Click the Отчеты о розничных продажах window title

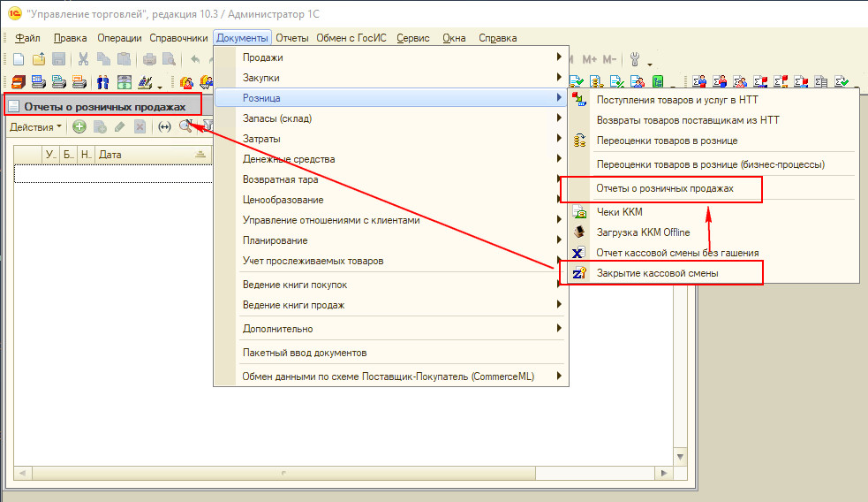[104, 106]
